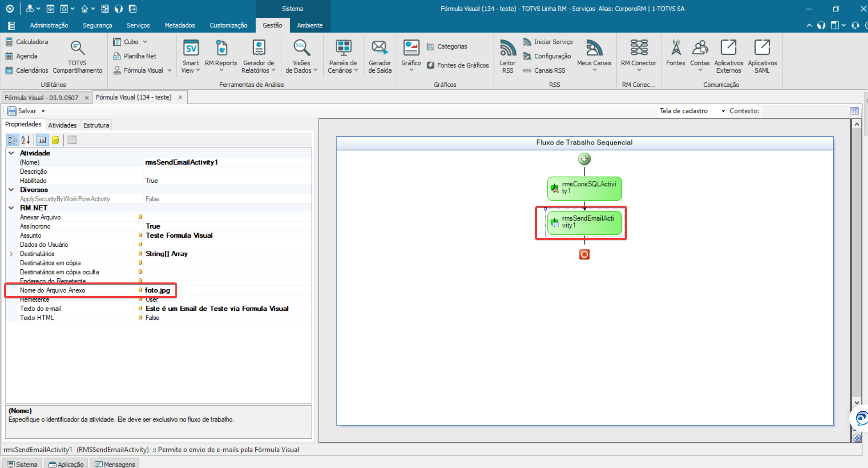Select the Texto HTML property row
Image resolution: width=868 pixels, height=468 pixels.
(x=158, y=318)
